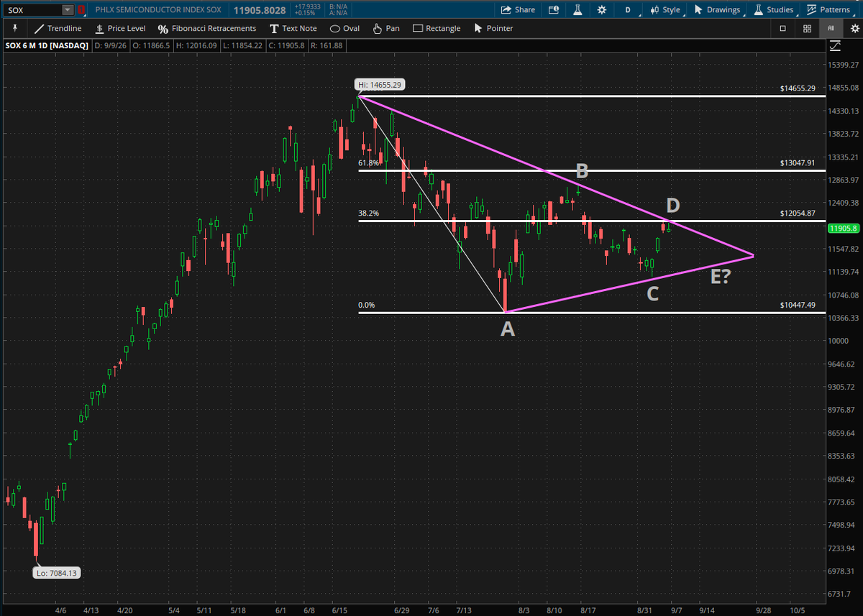Click the 0.0% retracement label
Image resolution: width=863 pixels, height=616 pixels.
[x=366, y=305]
